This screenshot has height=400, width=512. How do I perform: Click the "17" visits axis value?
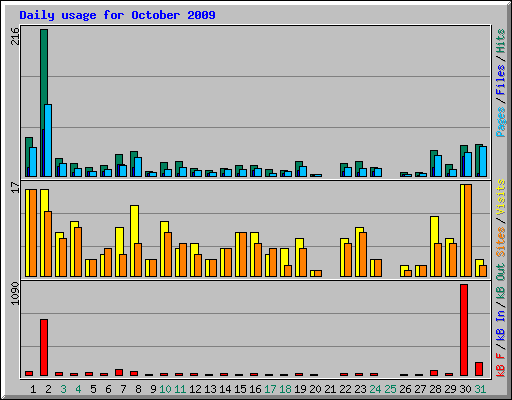[x=15, y=187]
